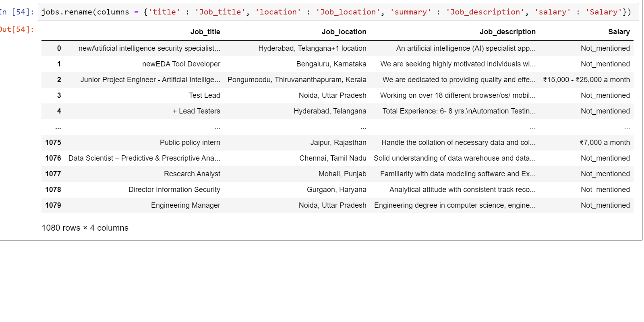Click 'Data Scientist – Predictive & Prescriptive' cell
The width and height of the screenshot is (644, 322).
(144, 158)
